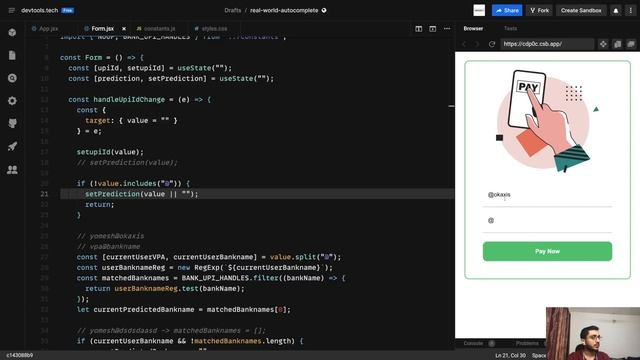
Task: Open the Deployment rocket sidebar icon
Action: pos(12,146)
